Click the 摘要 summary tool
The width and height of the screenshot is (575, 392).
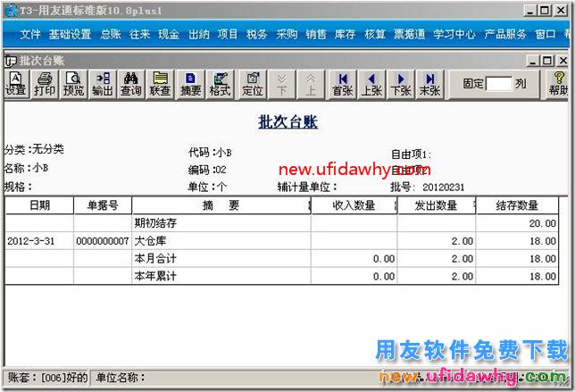190,84
